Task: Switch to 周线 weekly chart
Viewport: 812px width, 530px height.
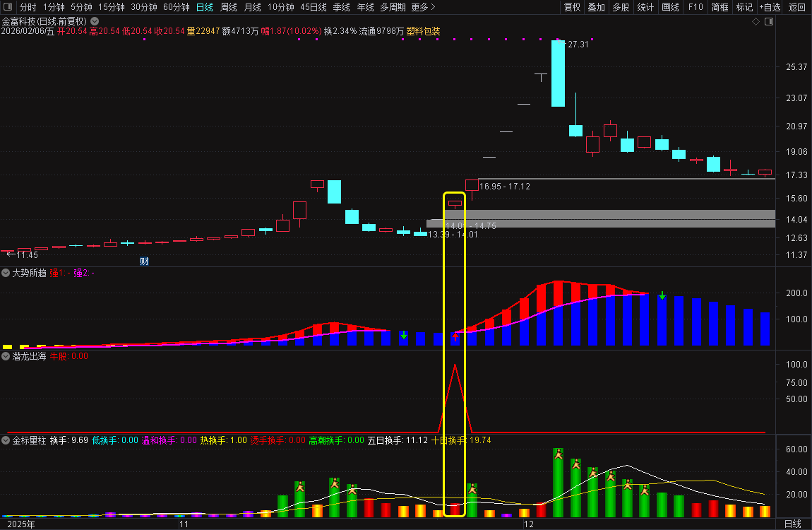Action: tap(228, 7)
